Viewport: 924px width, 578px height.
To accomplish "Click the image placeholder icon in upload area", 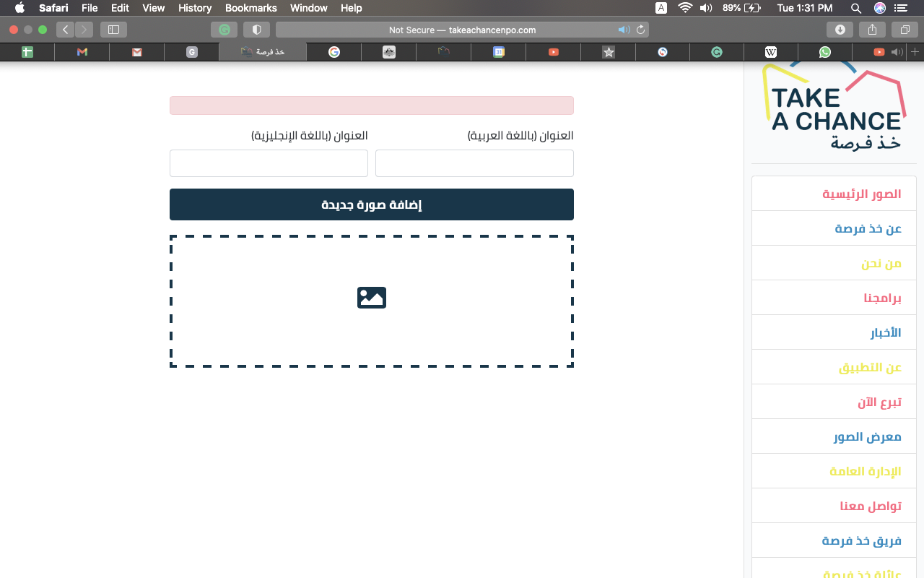I will 372,298.
